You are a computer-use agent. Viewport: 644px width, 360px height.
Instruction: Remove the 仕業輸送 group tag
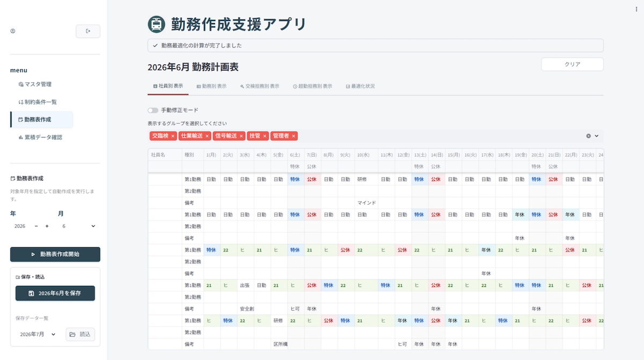[x=207, y=136]
